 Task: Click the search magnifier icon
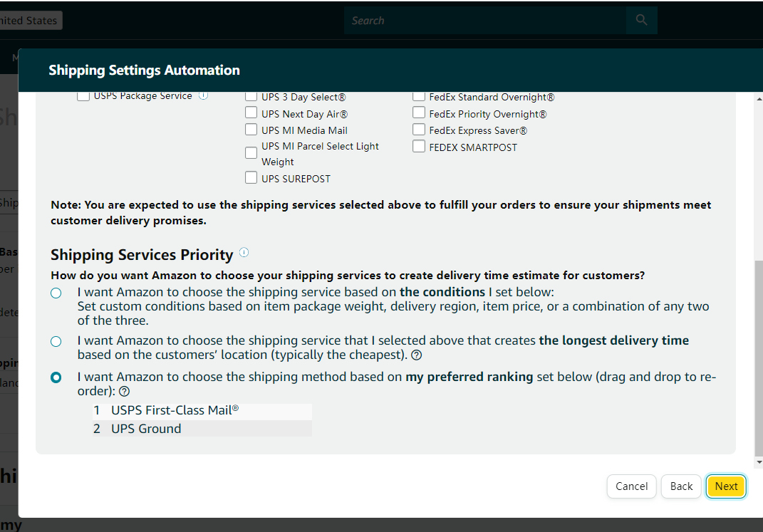tap(641, 21)
